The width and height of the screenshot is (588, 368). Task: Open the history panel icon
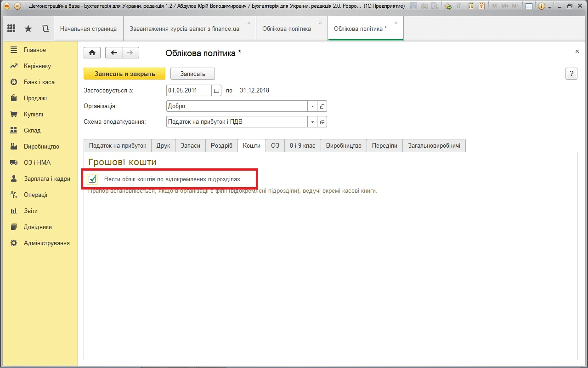point(45,29)
